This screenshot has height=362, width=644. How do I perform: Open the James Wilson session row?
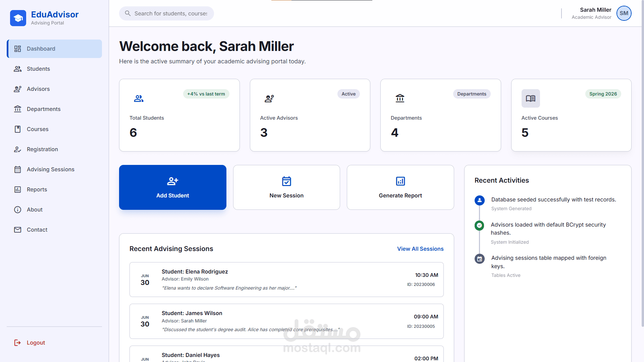tap(286, 321)
